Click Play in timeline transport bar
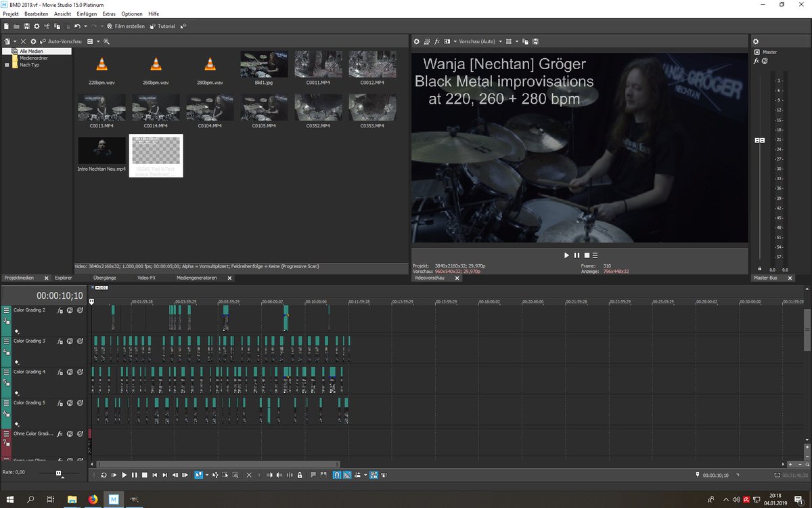 [125, 475]
